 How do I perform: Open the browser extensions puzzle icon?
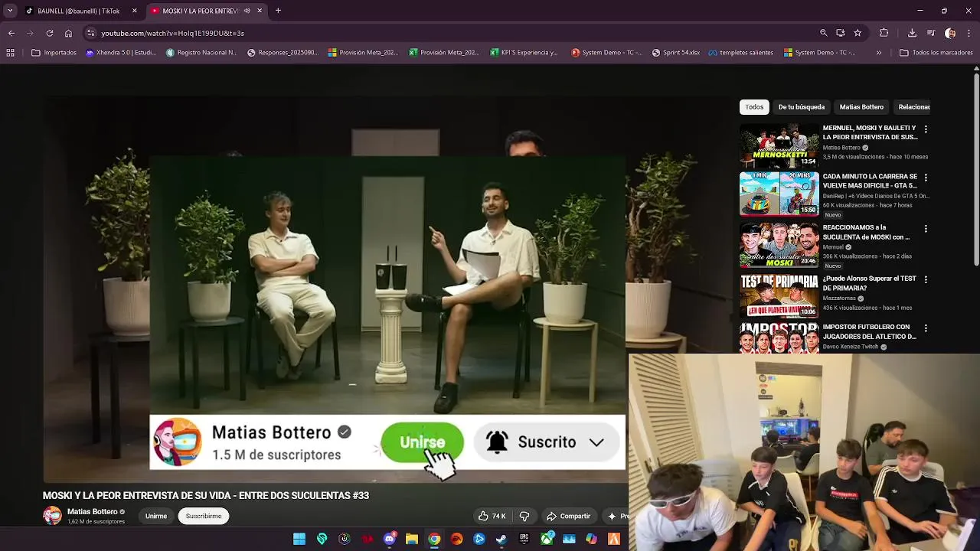[884, 33]
